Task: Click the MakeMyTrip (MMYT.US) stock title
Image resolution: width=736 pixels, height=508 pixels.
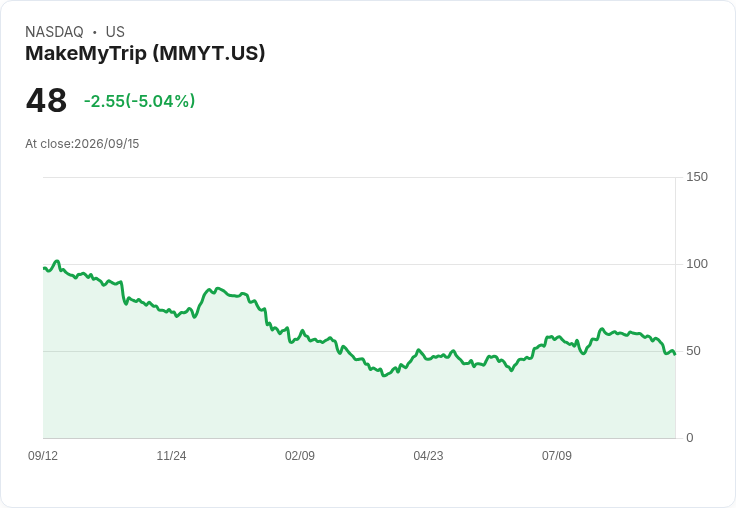Action: pyautogui.click(x=145, y=53)
